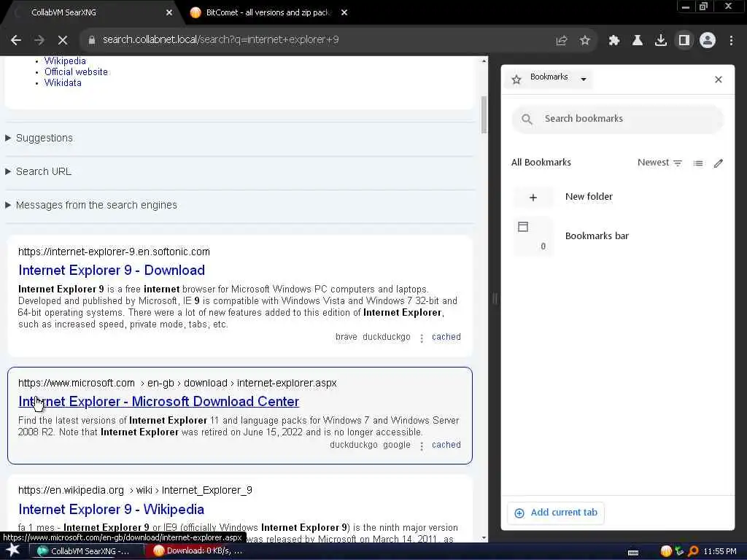Switch to the CollabVM SearXNG tab
Screen dimensions: 747x560
[x=90, y=12]
